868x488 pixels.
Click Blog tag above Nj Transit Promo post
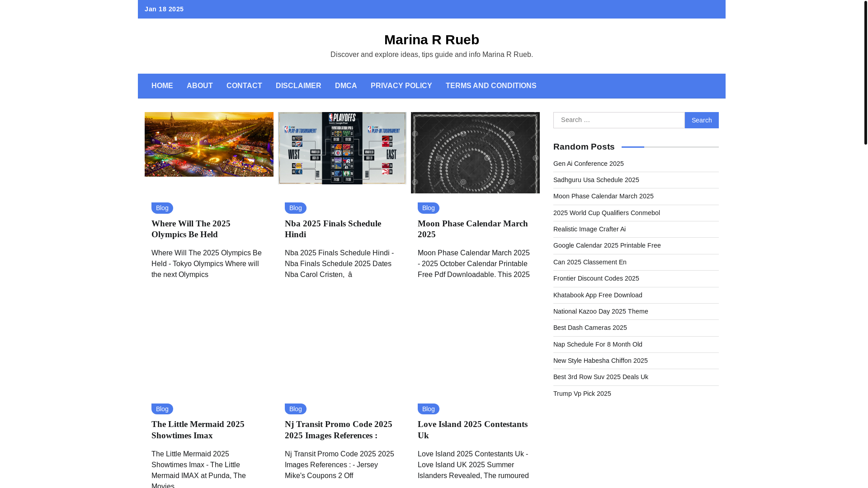295,409
